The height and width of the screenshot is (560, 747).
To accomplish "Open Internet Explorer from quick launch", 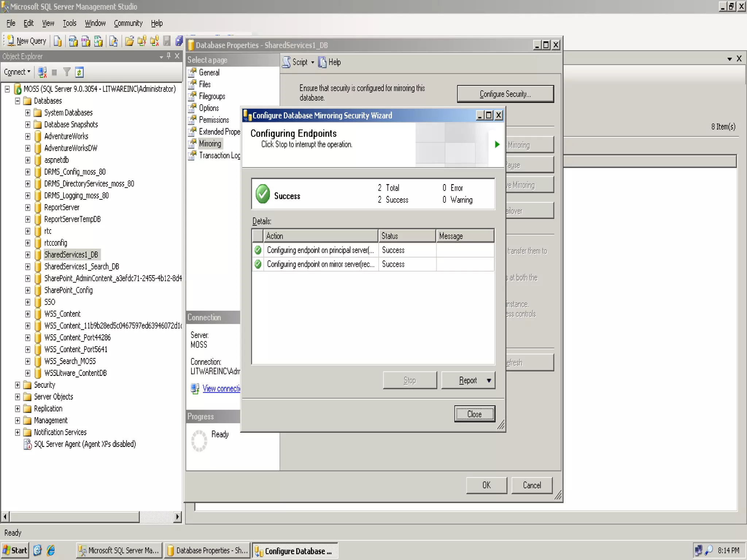I will 51,550.
